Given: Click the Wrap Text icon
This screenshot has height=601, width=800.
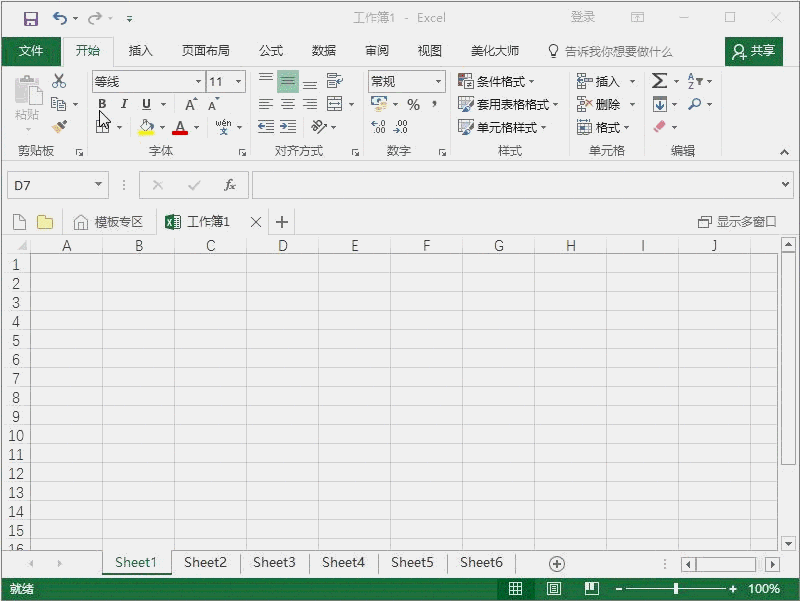Looking at the screenshot, I should point(335,81).
